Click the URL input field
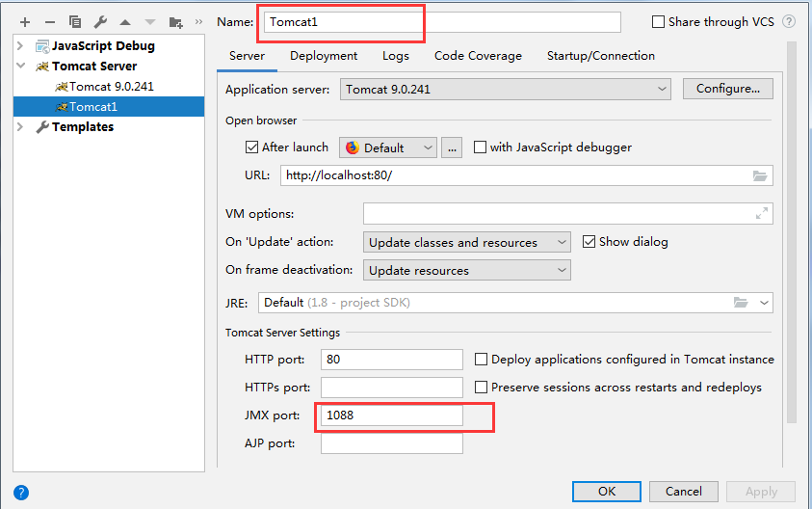The height and width of the screenshot is (509, 812). point(527,175)
